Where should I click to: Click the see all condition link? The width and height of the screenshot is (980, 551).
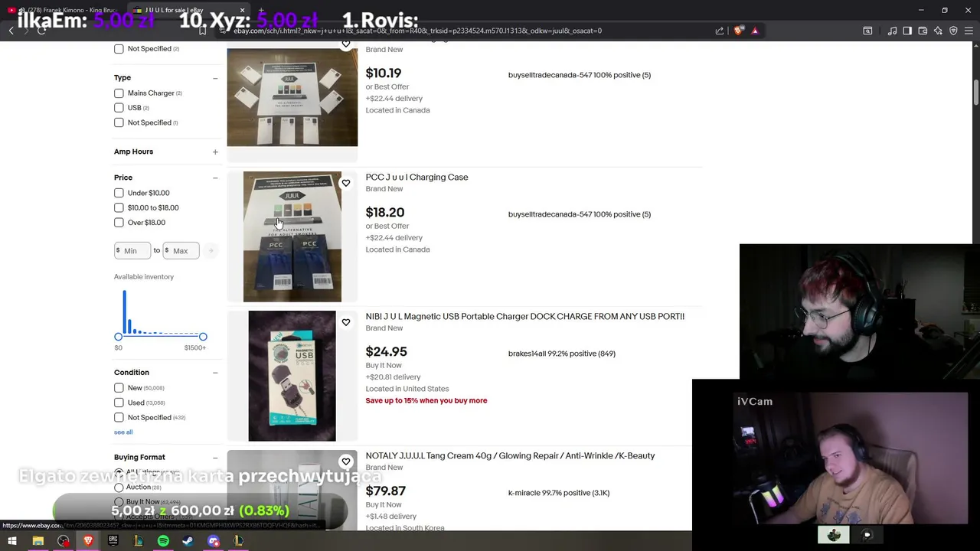click(x=123, y=432)
